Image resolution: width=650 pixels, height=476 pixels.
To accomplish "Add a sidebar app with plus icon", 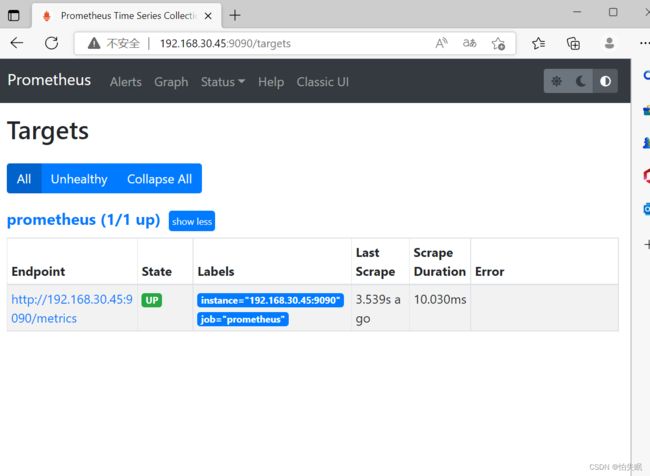I will (x=647, y=245).
